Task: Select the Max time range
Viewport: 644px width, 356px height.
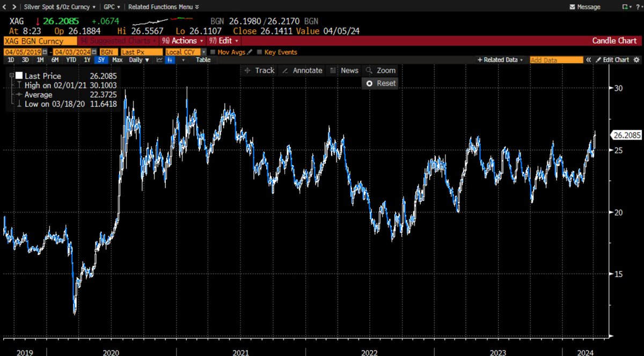Action: [117, 60]
